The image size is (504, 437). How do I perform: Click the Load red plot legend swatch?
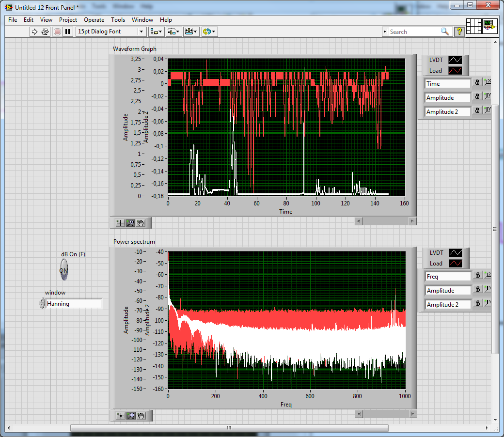pyautogui.click(x=455, y=71)
